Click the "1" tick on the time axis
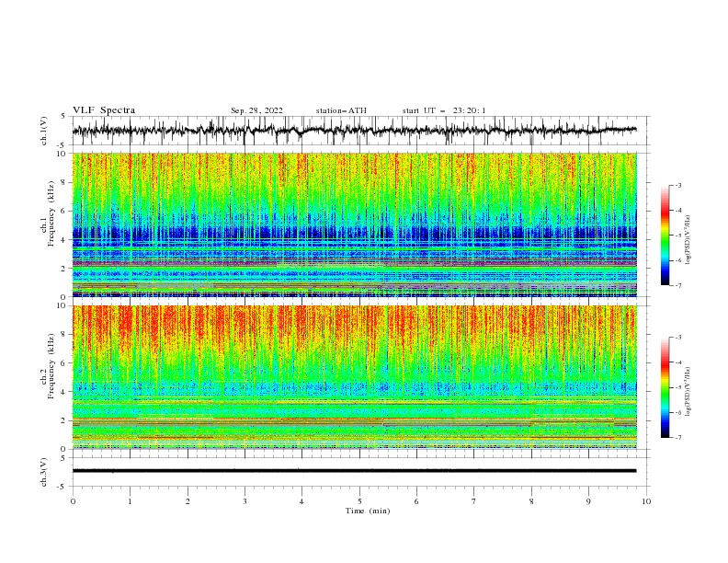The width and height of the screenshot is (728, 563). click(x=130, y=501)
